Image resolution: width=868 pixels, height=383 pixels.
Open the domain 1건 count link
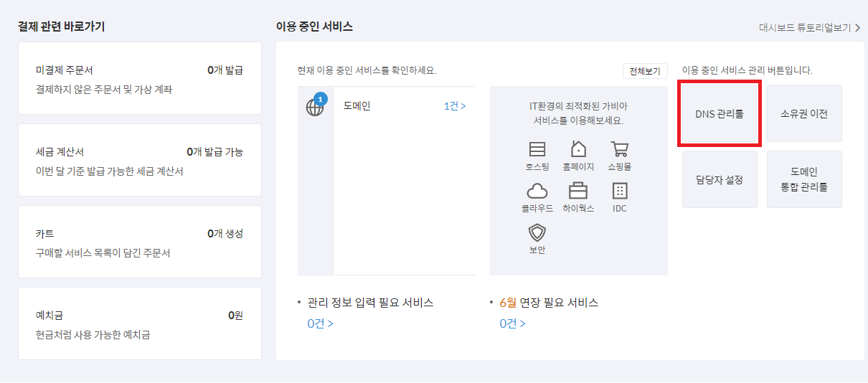pos(454,106)
